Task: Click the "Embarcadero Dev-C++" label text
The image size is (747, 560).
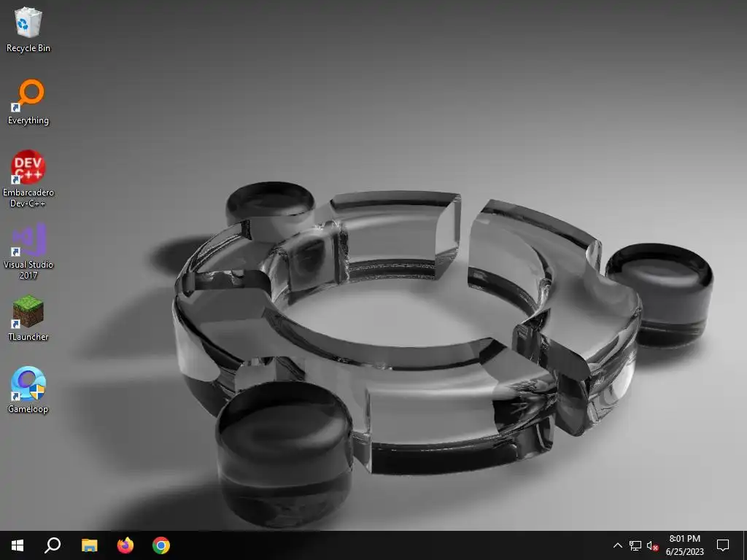Action: tap(28, 198)
